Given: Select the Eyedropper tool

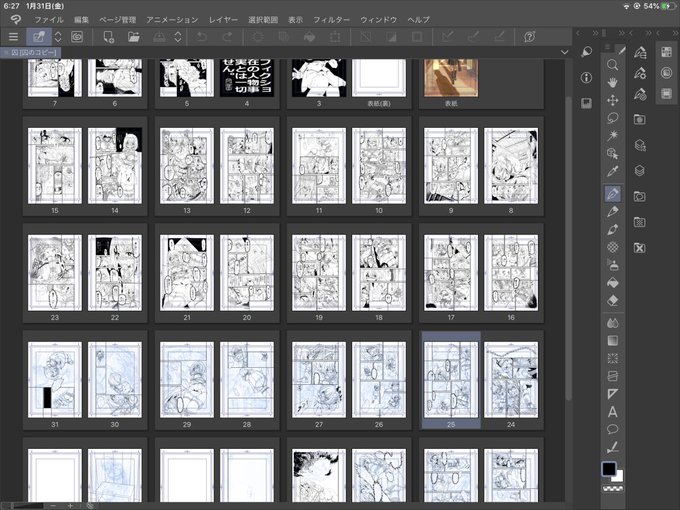Looking at the screenshot, I should (x=612, y=171).
